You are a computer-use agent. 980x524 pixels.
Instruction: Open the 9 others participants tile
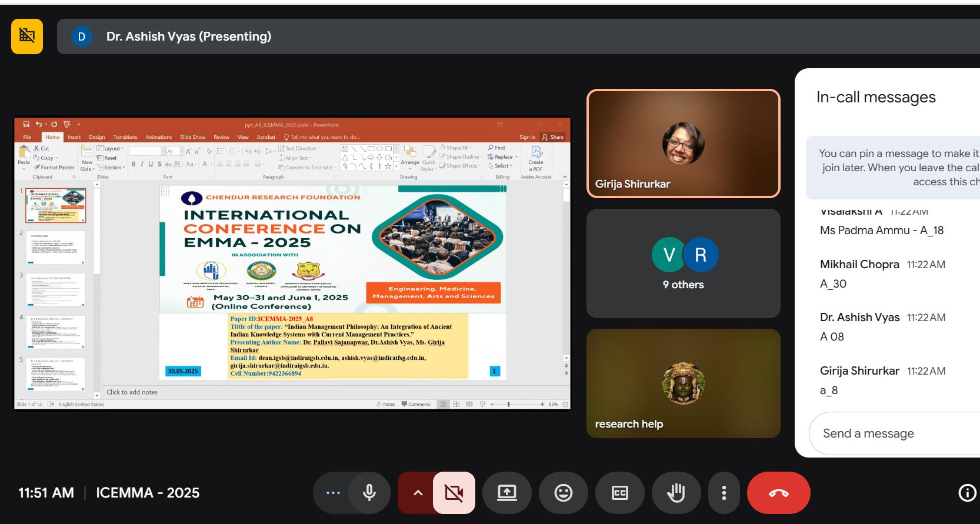[x=684, y=263]
